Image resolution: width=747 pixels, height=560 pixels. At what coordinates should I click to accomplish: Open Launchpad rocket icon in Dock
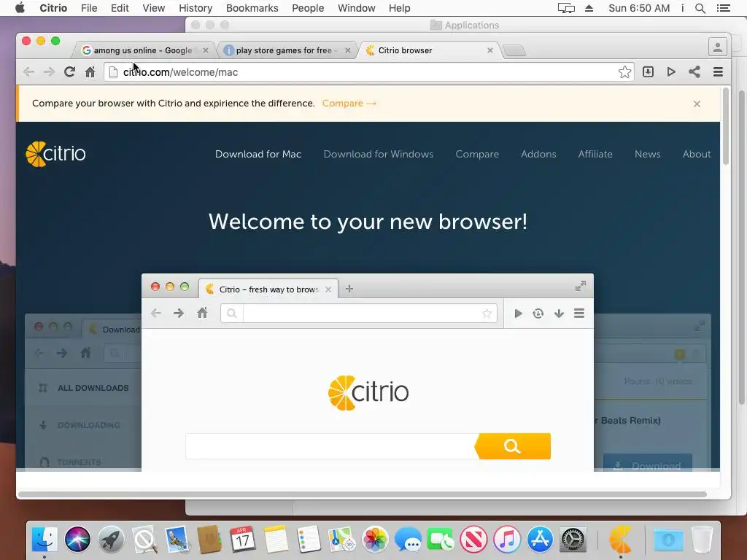point(111,540)
